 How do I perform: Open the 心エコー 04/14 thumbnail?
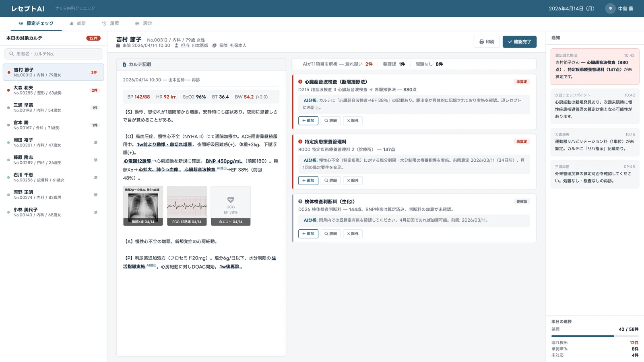tap(231, 206)
